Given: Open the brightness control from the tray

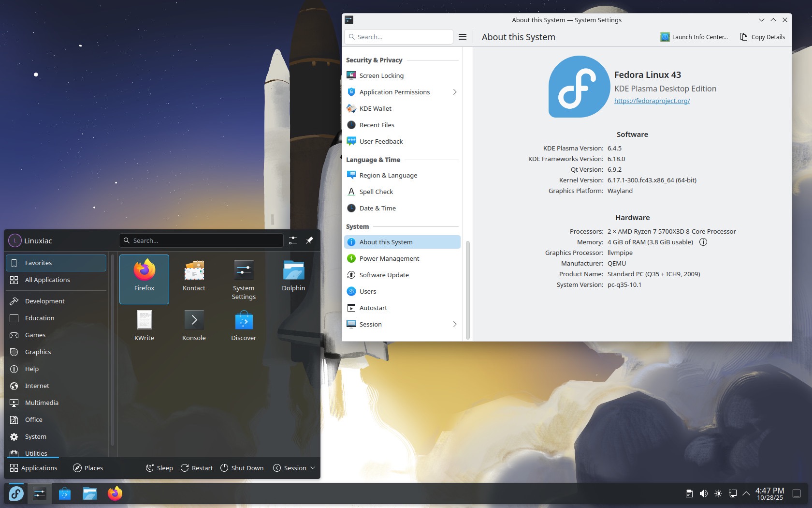Looking at the screenshot, I should [x=718, y=493].
